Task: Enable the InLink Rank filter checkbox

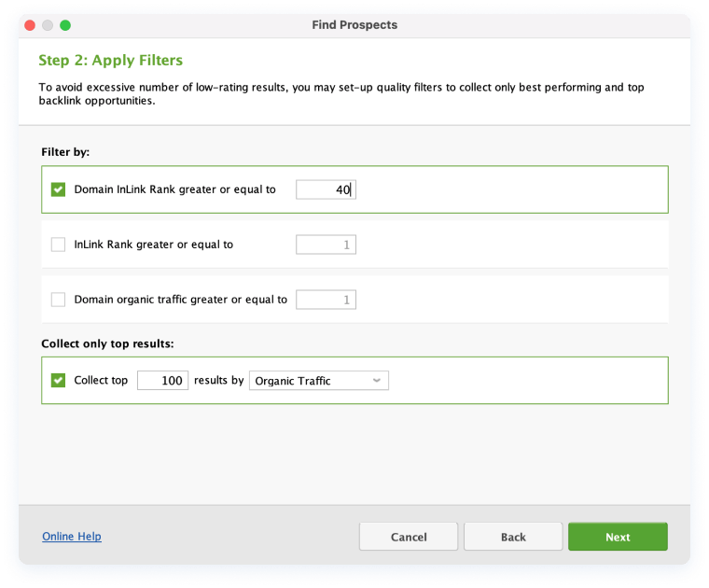Action: point(59,245)
